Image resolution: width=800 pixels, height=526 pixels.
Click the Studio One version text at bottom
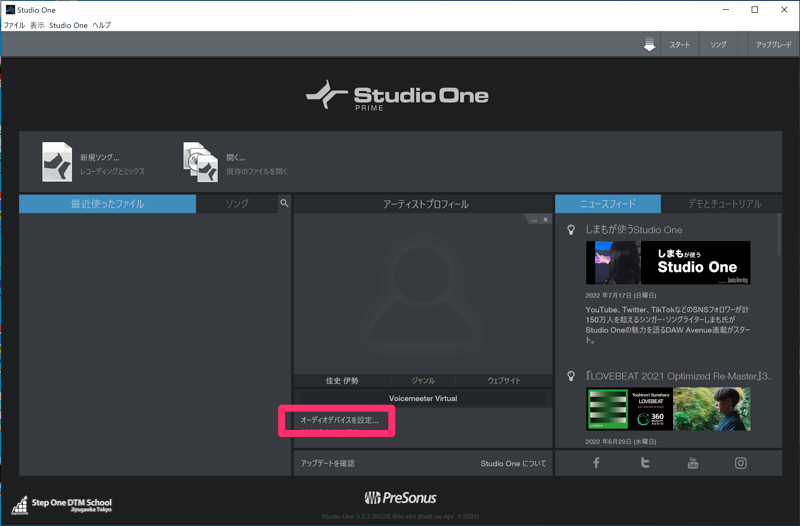tap(400, 517)
